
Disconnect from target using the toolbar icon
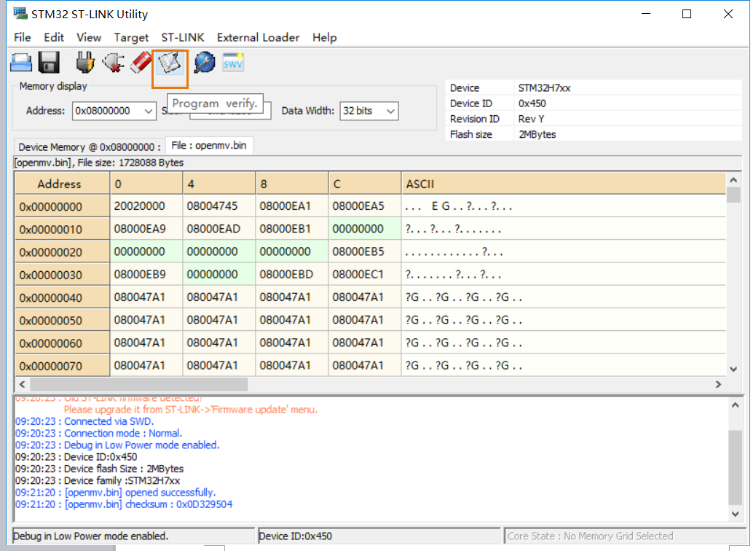pyautogui.click(x=114, y=63)
